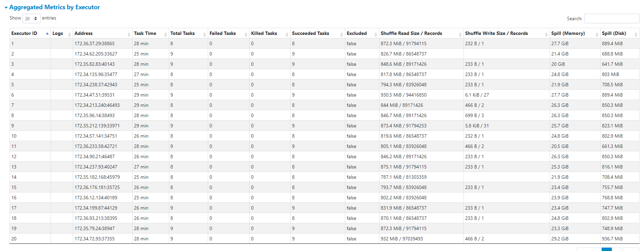
Task: Select address 172.36.37.29:38865
Action: [95, 43]
